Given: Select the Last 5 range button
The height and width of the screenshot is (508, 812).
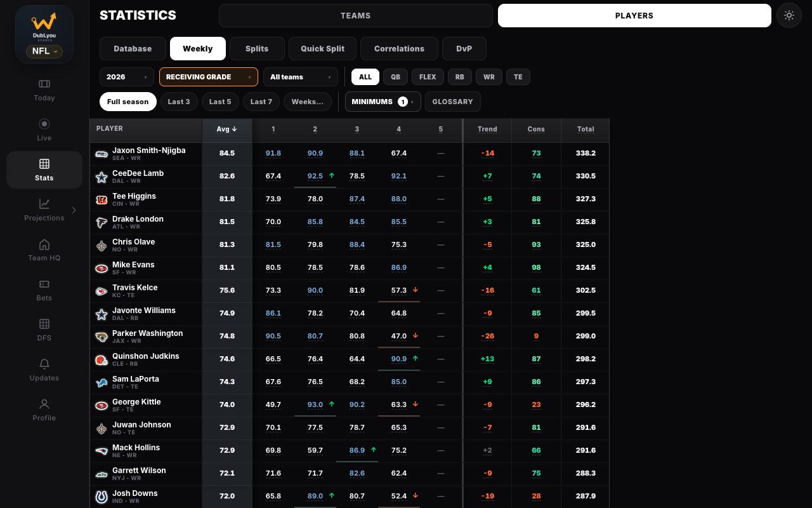Looking at the screenshot, I should [x=220, y=102].
